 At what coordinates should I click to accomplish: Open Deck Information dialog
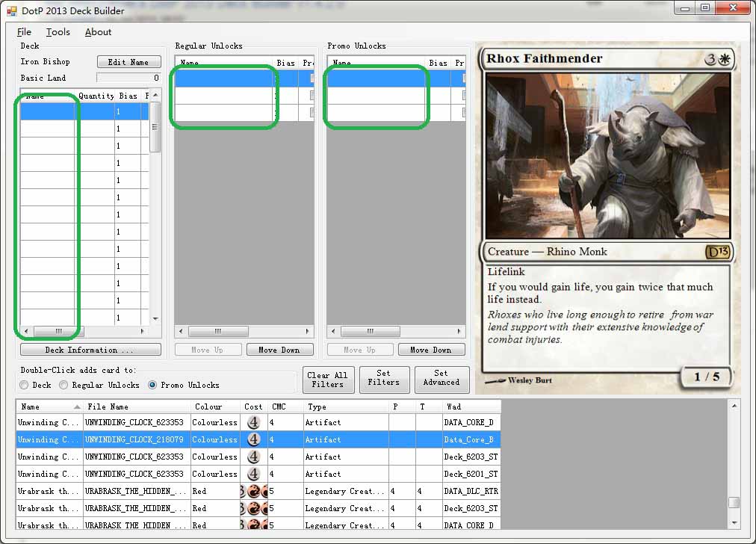(90, 350)
